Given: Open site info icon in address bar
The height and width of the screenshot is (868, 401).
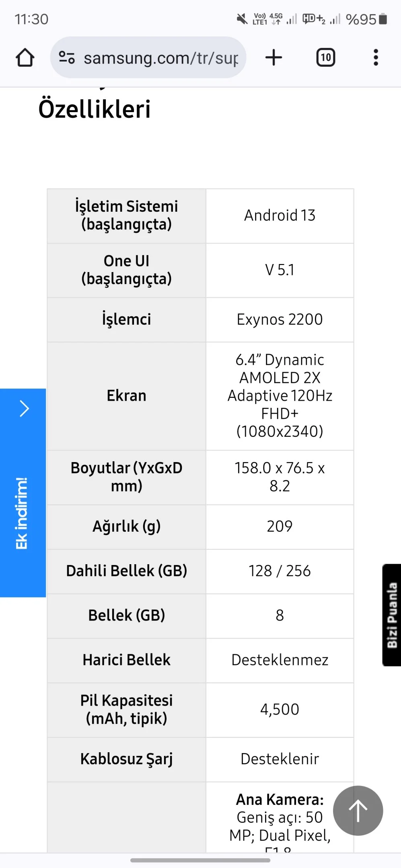Looking at the screenshot, I should click(x=67, y=57).
